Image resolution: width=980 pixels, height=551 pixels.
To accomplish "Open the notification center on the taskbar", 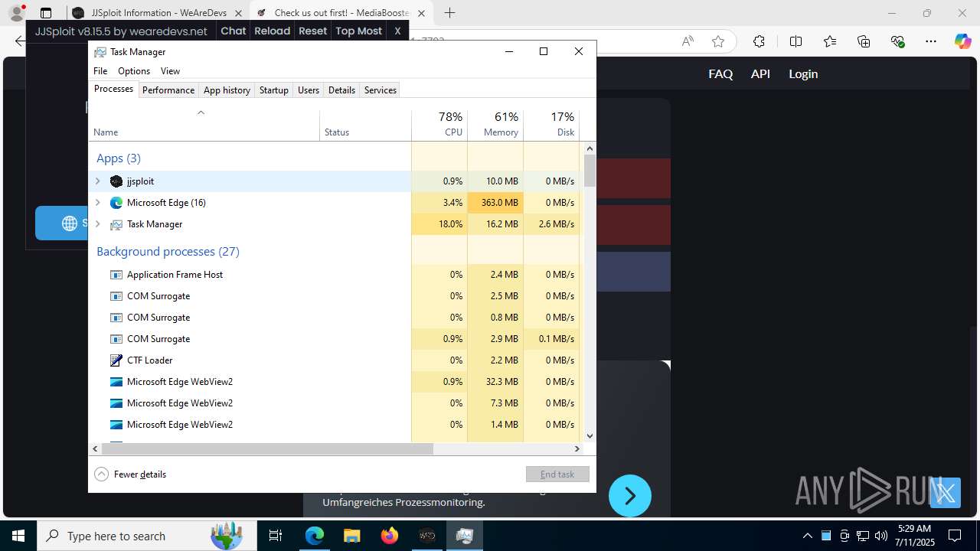I will point(955,536).
